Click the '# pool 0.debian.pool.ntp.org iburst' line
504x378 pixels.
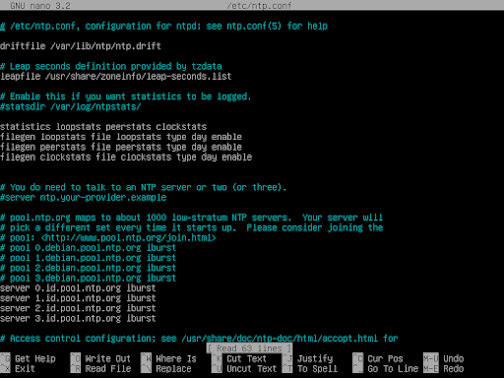coord(88,248)
